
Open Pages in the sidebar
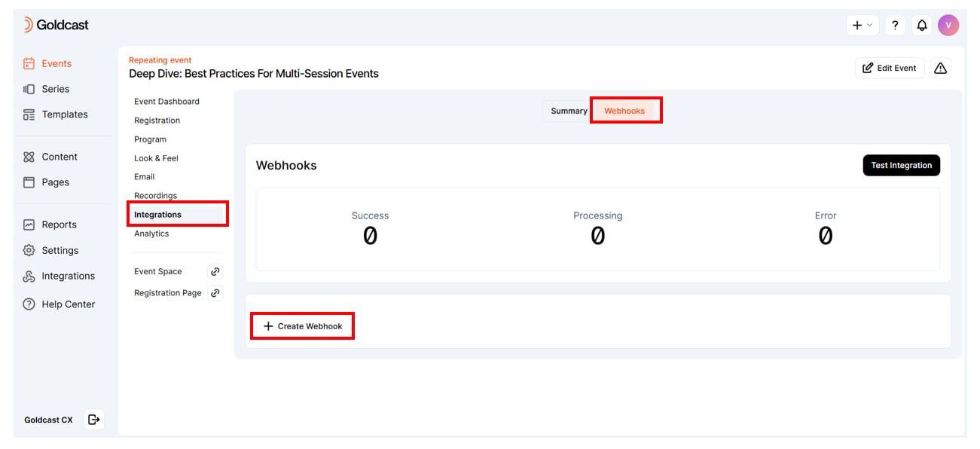pyautogui.click(x=46, y=182)
